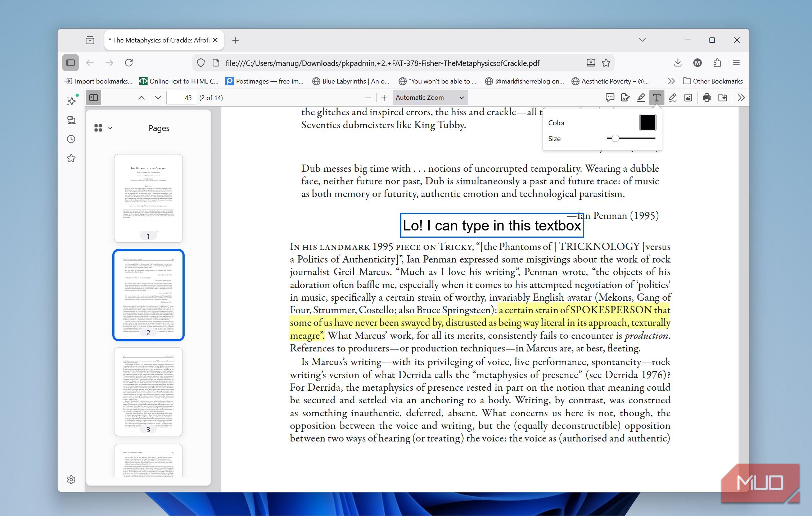Open a new browser tab
Viewport: 812px width, 516px height.
(x=235, y=40)
